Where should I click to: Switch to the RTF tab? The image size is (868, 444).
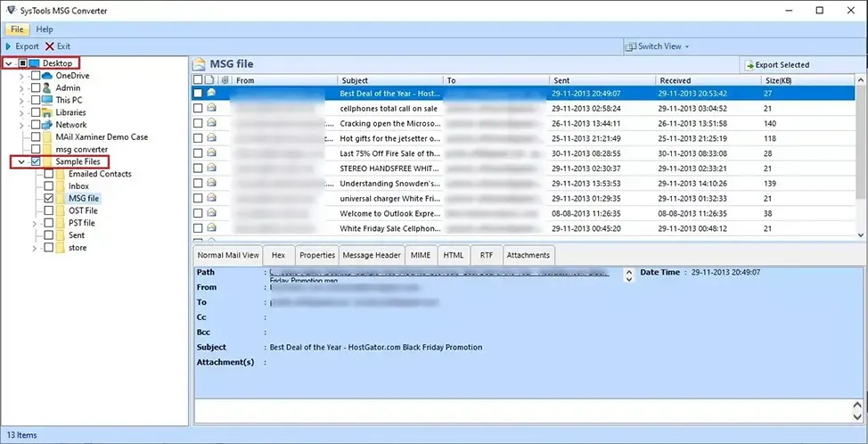487,255
